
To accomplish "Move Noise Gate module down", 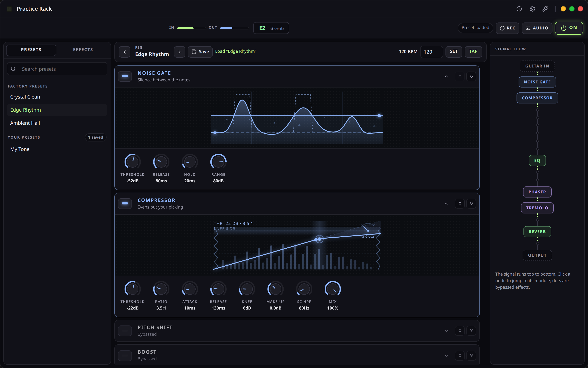I will tap(471, 76).
